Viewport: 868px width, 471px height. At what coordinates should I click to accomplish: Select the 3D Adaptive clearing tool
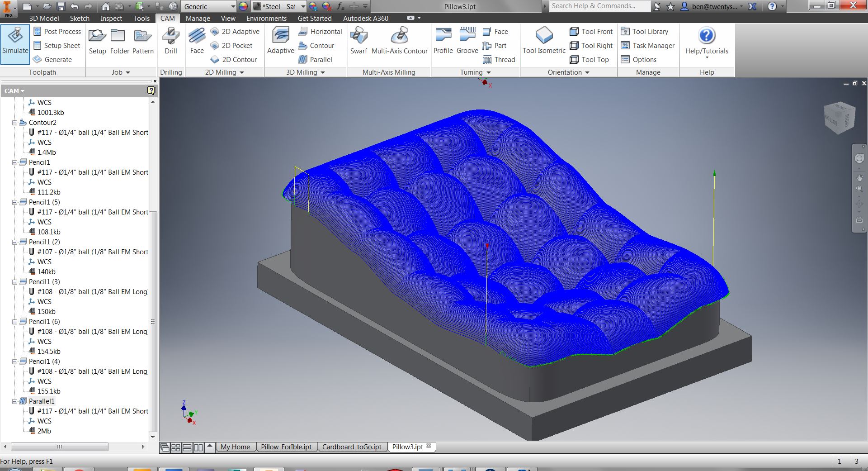(x=280, y=41)
